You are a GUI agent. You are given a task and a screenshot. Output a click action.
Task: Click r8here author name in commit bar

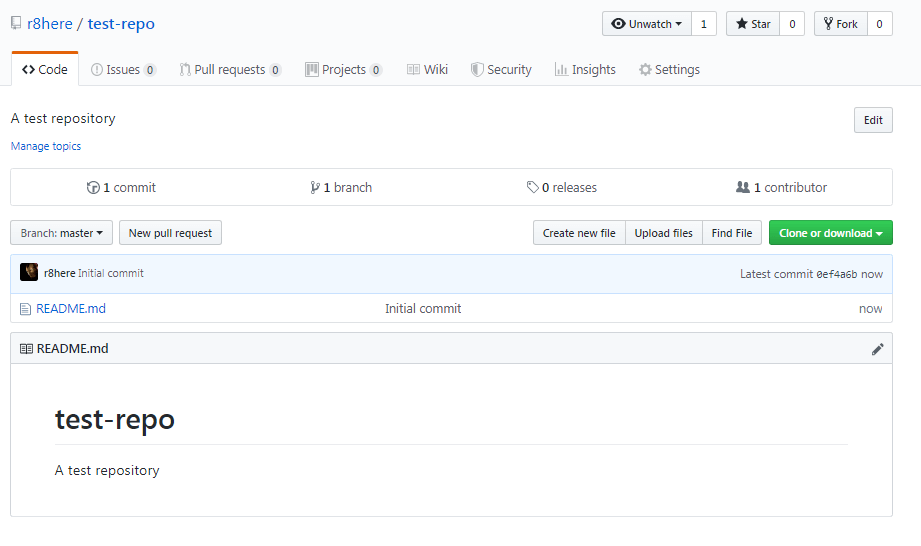click(59, 273)
